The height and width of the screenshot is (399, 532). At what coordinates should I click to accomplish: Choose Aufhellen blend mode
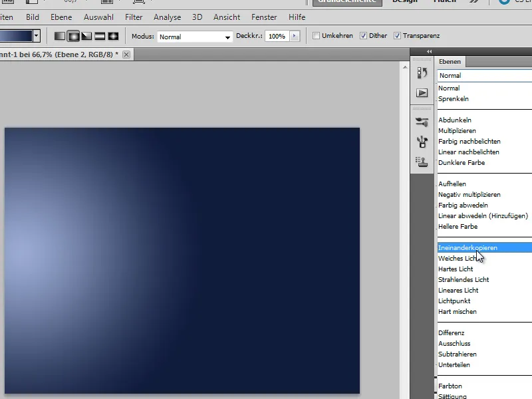(485, 184)
